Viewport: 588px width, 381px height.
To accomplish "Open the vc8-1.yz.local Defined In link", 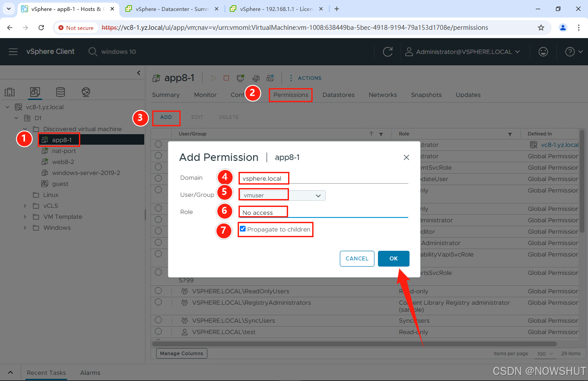I will pyautogui.click(x=559, y=145).
